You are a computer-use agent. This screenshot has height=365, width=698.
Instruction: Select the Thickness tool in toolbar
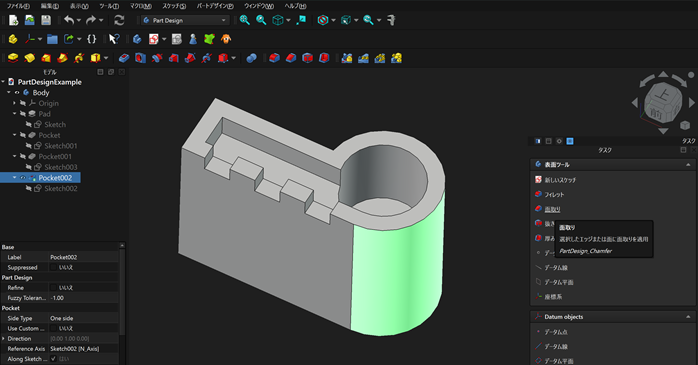(x=324, y=58)
